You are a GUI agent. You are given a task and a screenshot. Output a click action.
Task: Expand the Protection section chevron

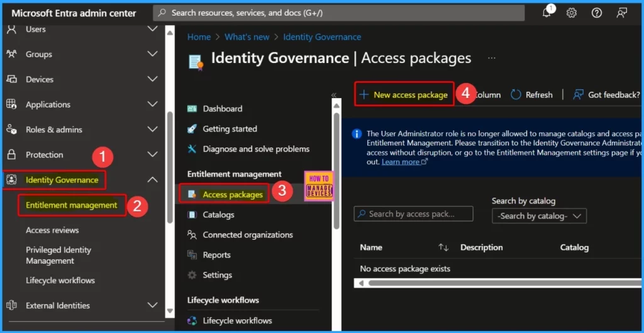coord(153,155)
